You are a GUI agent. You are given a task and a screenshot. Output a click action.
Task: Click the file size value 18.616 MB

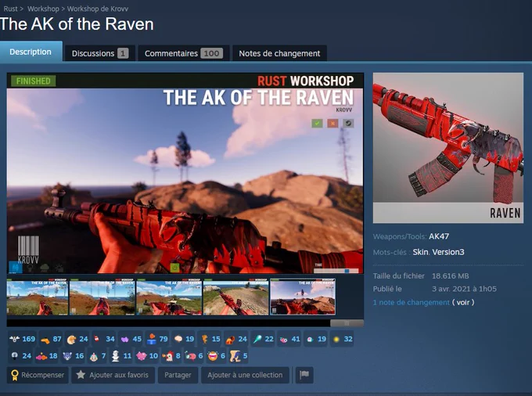[x=450, y=276]
